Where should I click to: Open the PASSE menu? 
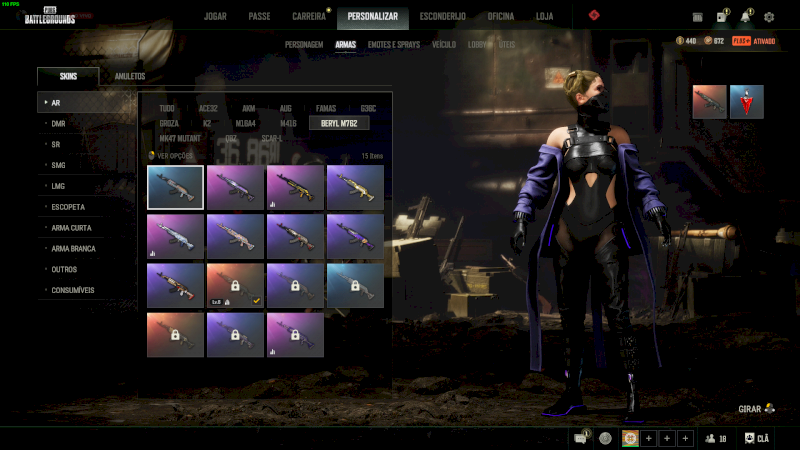(259, 16)
